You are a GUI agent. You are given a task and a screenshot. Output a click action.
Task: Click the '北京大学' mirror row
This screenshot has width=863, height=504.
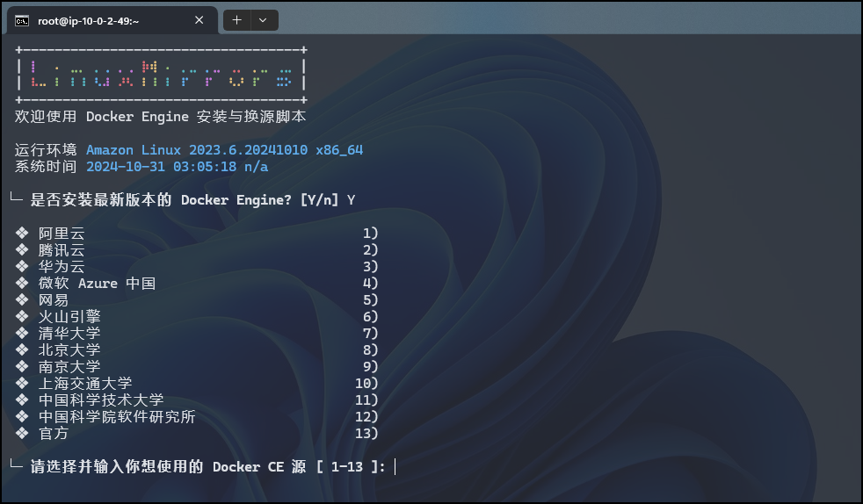197,350
